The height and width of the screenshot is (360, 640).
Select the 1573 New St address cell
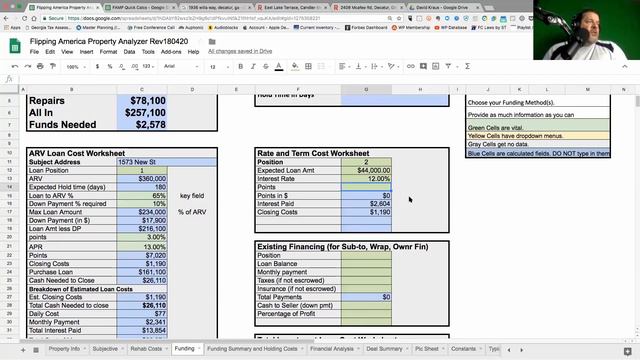[167, 162]
